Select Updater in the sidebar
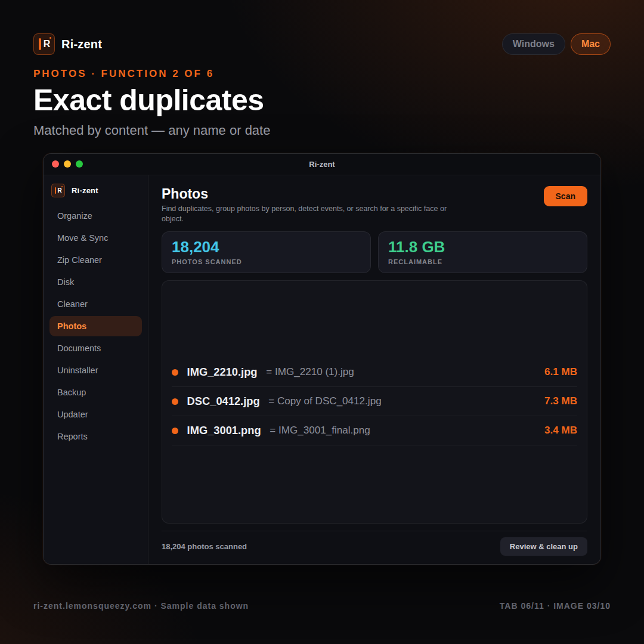The width and height of the screenshot is (644, 644). click(x=95, y=414)
